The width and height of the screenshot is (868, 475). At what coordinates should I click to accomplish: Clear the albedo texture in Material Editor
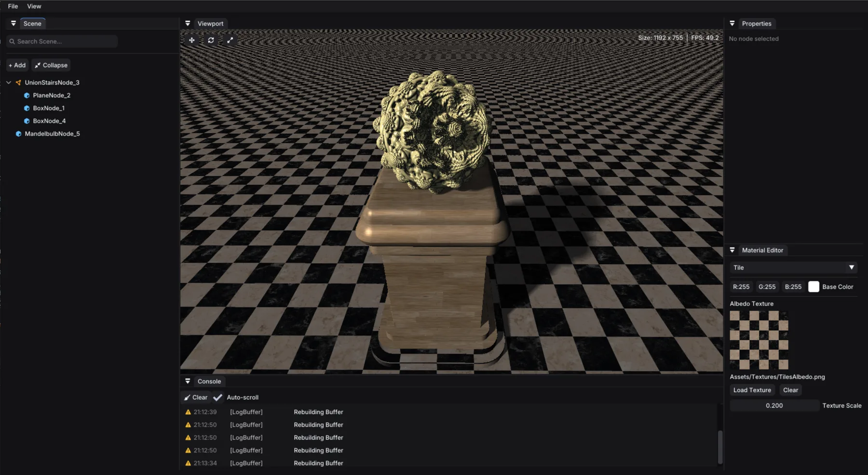tap(790, 390)
